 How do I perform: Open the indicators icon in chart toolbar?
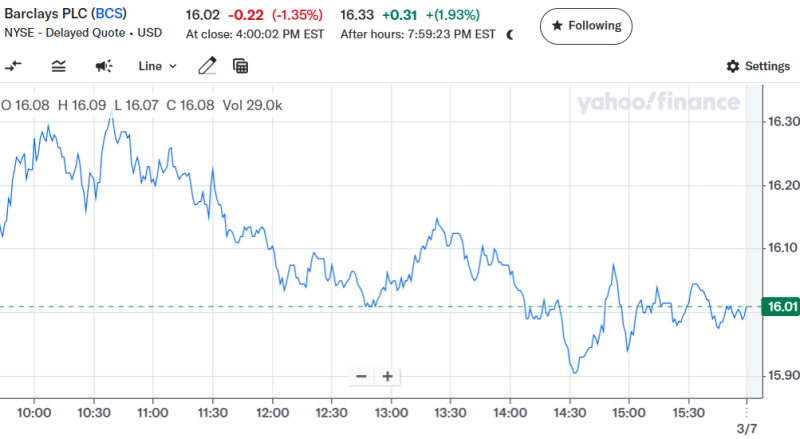tap(59, 66)
